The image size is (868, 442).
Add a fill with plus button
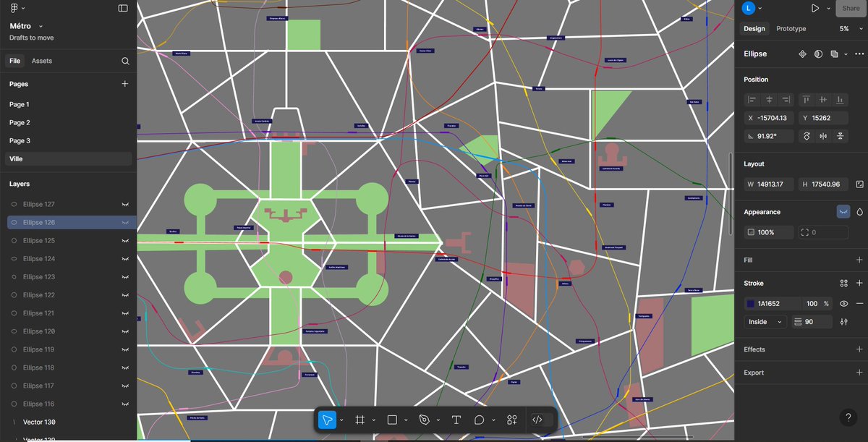click(859, 260)
